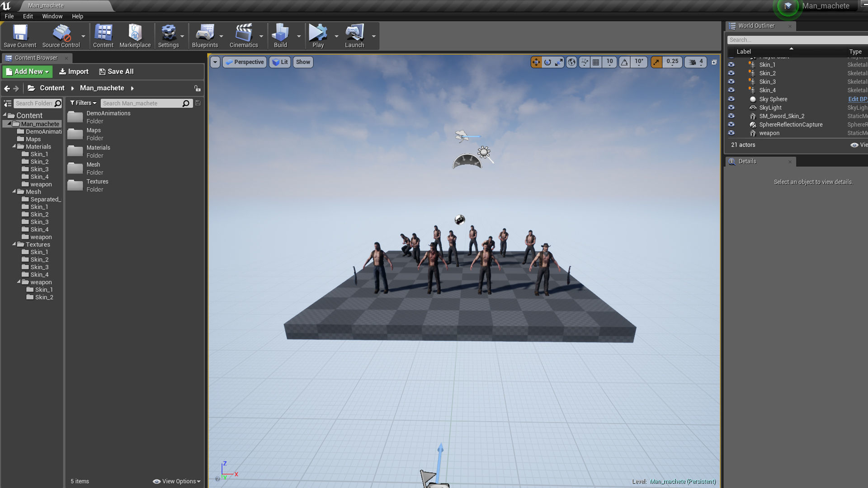Open the Window menu

52,16
